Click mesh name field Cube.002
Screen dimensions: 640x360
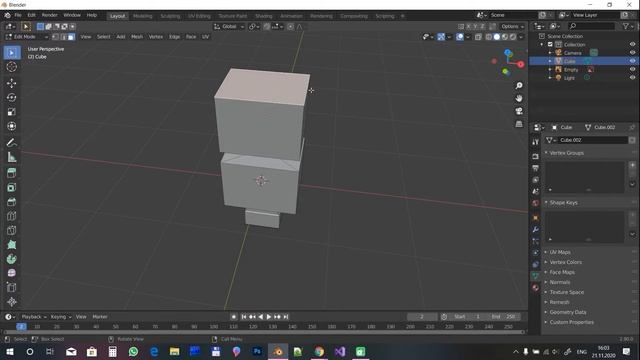(592, 140)
